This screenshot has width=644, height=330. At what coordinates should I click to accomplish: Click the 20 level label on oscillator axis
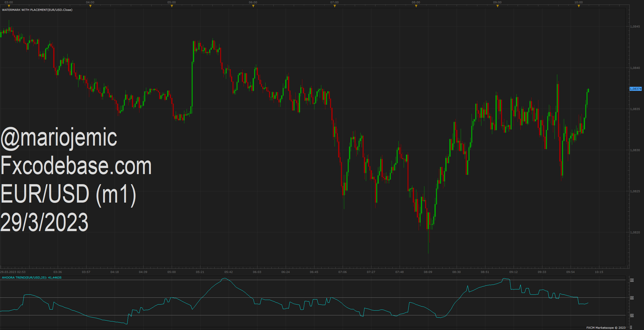pyautogui.click(x=632, y=315)
